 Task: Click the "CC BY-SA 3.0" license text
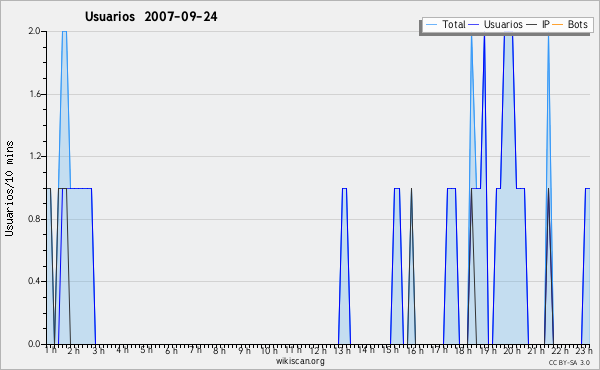pyautogui.click(x=569, y=363)
